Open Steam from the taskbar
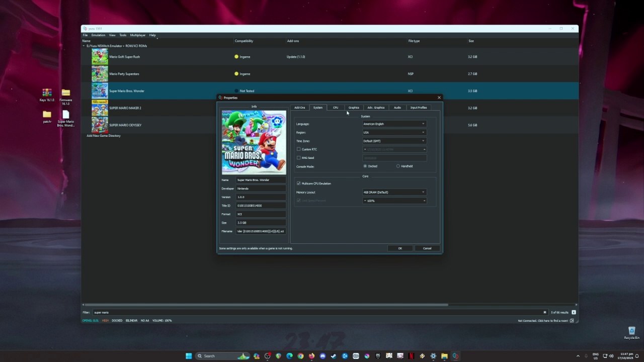 [x=334, y=356]
